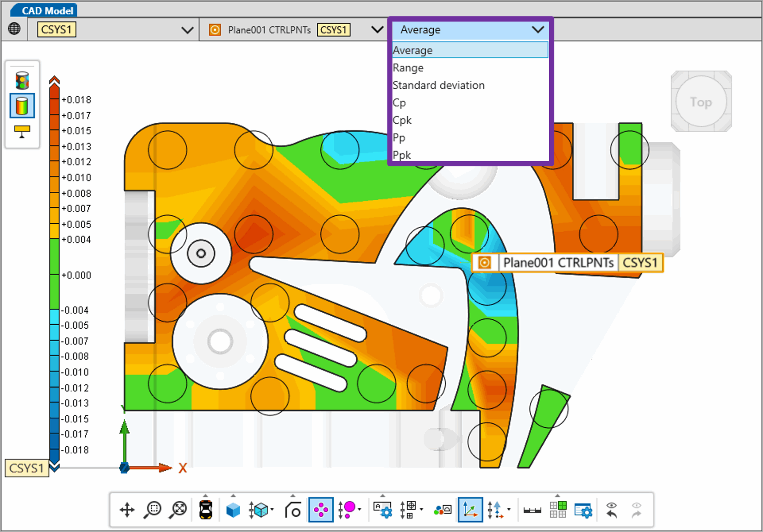This screenshot has height=532, width=763.
Task: Click the ruler measurement icon
Action: [x=532, y=510]
